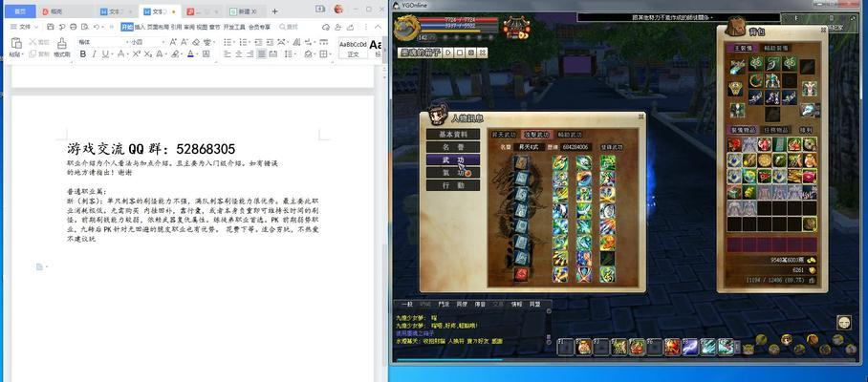Click the red skill icon under scroll column
The height and width of the screenshot is (382, 868).
521,274
